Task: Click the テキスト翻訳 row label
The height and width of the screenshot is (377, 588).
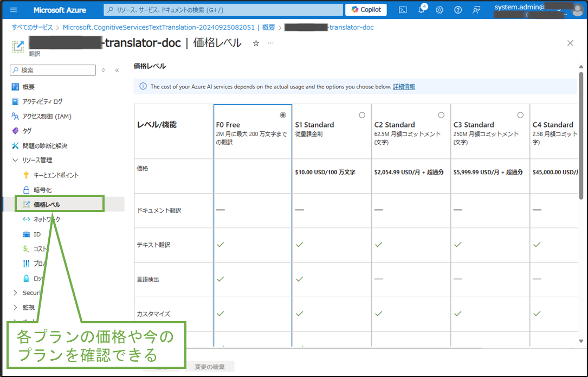Action: pos(153,245)
